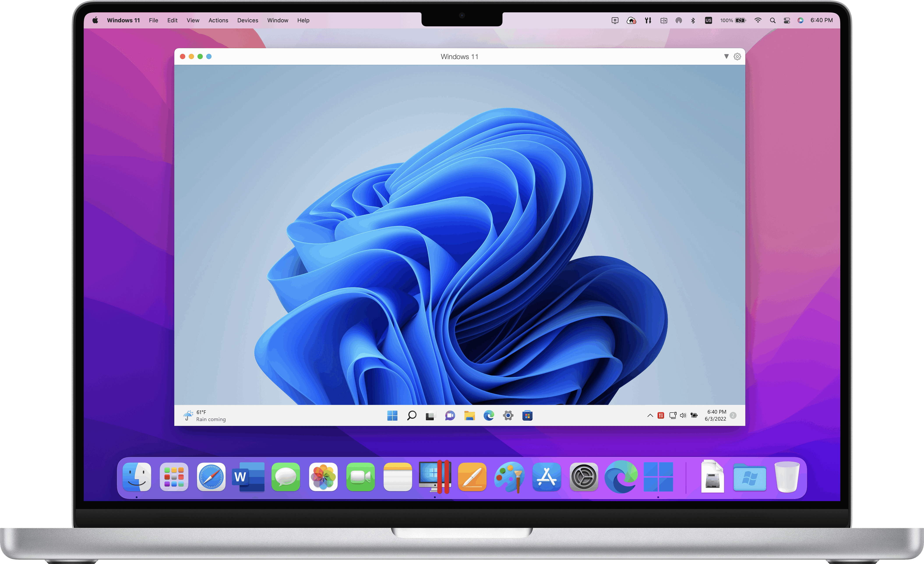
Task: Click the blue Coherence button in title bar
Action: click(x=209, y=57)
